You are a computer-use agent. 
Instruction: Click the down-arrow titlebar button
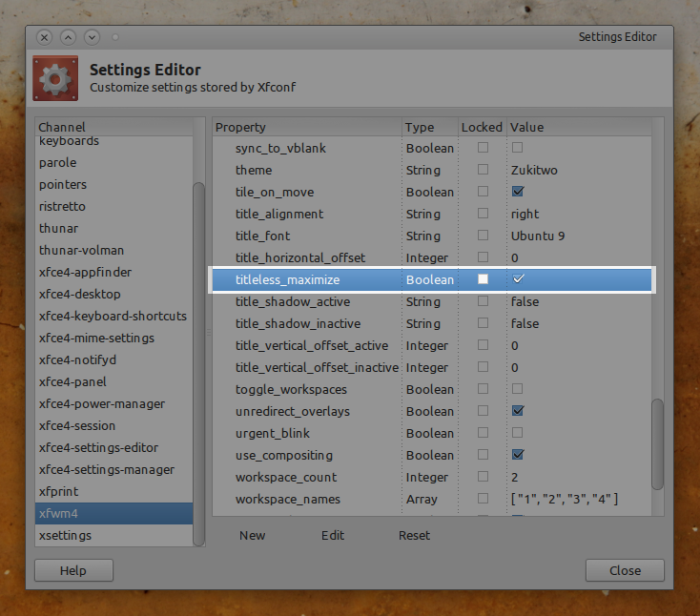(92, 37)
